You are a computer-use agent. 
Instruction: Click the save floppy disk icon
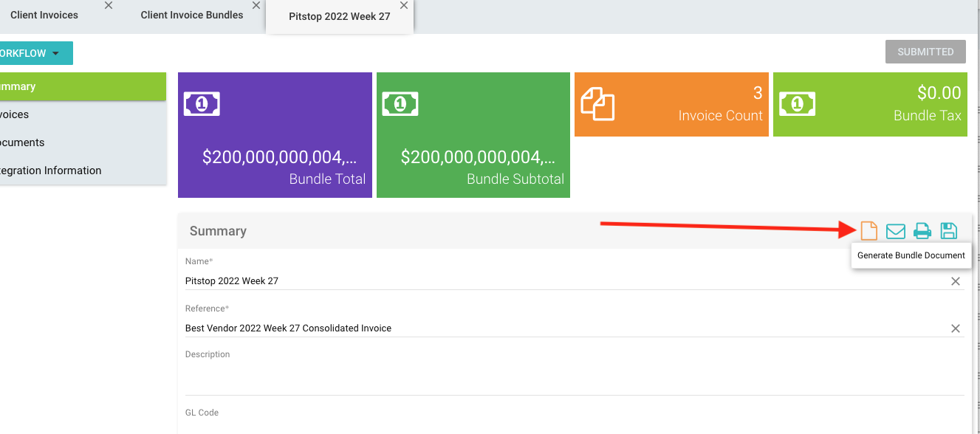click(x=948, y=231)
